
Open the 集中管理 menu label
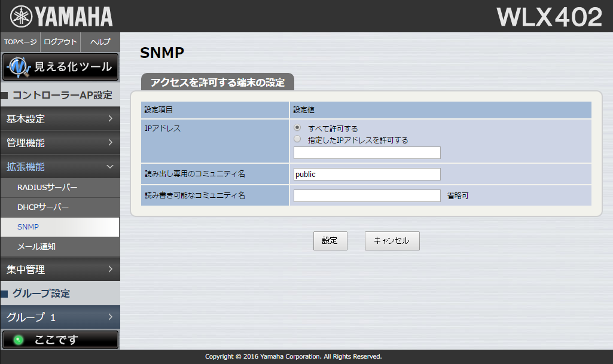point(26,270)
